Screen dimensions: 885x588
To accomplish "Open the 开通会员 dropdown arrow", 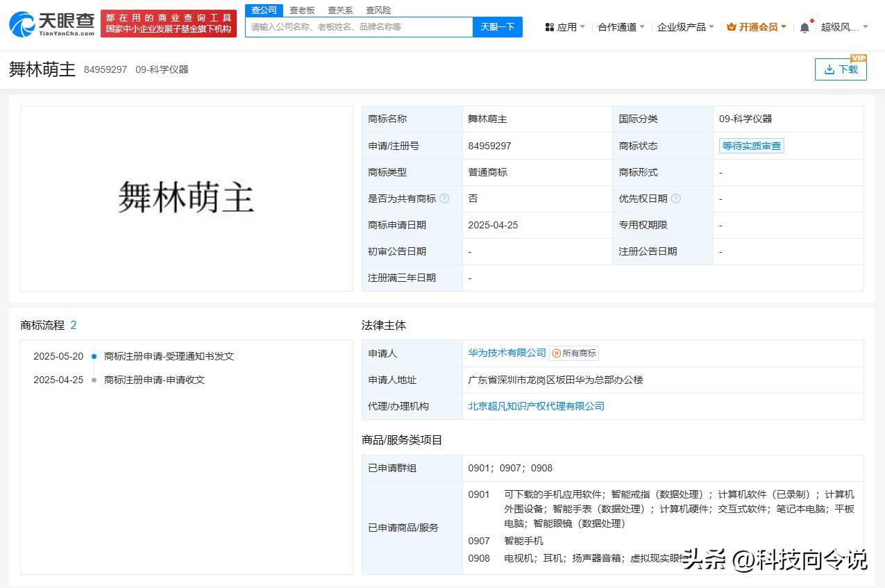I will click(784, 27).
